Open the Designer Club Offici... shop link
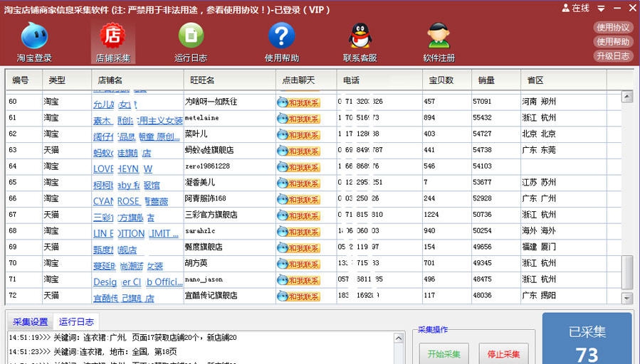 pyautogui.click(x=138, y=282)
